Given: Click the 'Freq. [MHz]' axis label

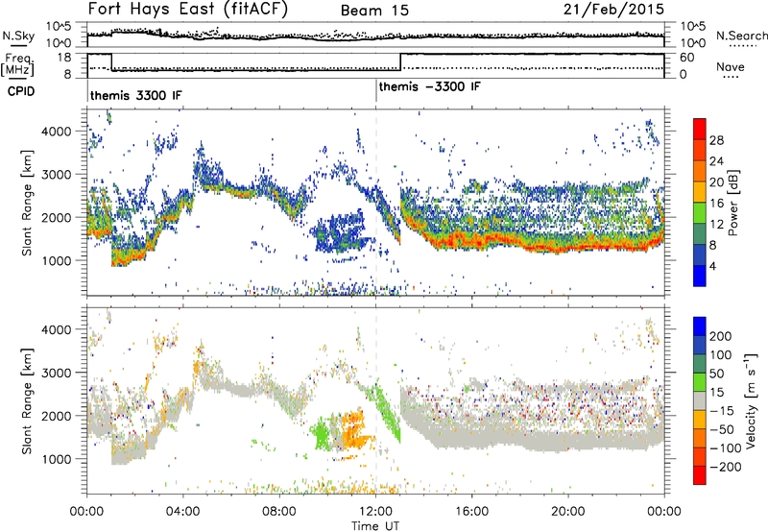Looking at the screenshot, I should pos(17,64).
